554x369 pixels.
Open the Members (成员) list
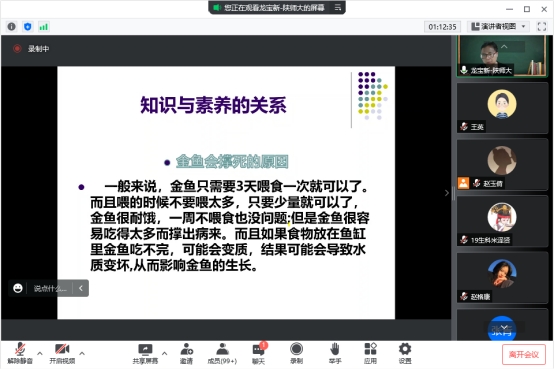click(222, 353)
